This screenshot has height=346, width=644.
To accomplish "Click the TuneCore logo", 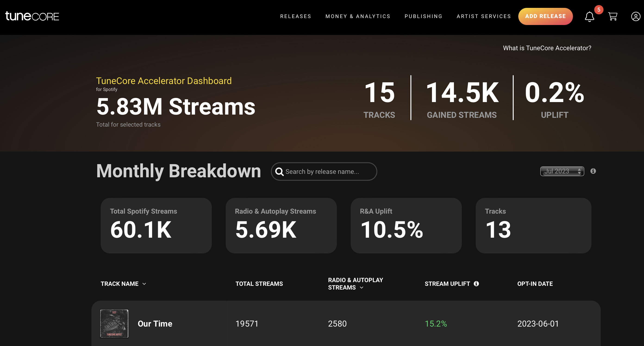I will pos(32,16).
